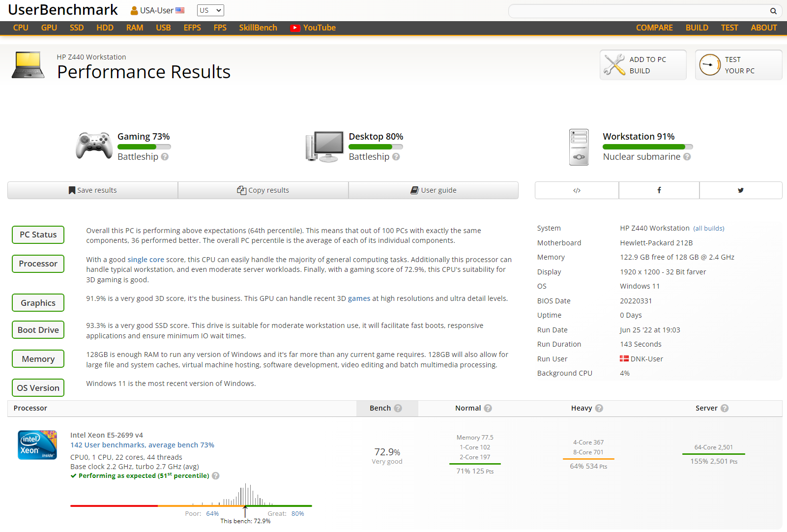
Task: Click the Workstation 91% progress bar
Action: 647,147
